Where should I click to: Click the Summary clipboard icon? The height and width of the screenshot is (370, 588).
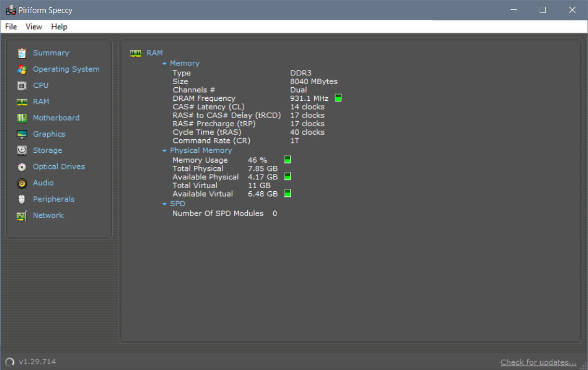22,54
